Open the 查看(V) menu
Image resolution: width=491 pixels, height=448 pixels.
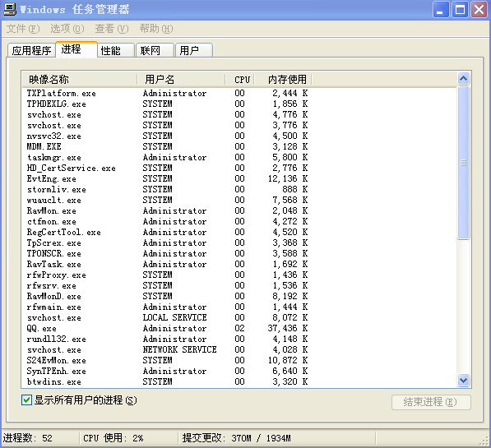112,29
